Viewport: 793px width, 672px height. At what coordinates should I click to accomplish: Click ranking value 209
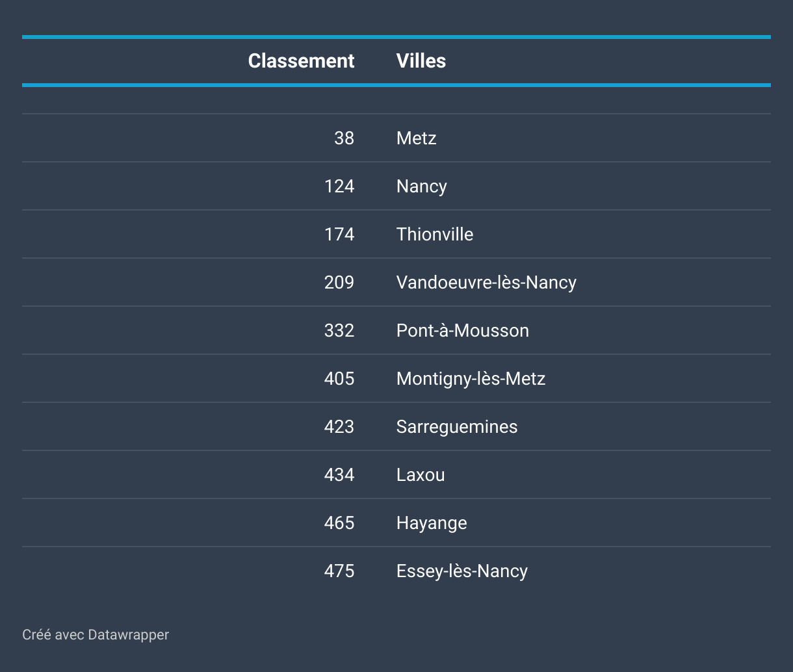[339, 282]
